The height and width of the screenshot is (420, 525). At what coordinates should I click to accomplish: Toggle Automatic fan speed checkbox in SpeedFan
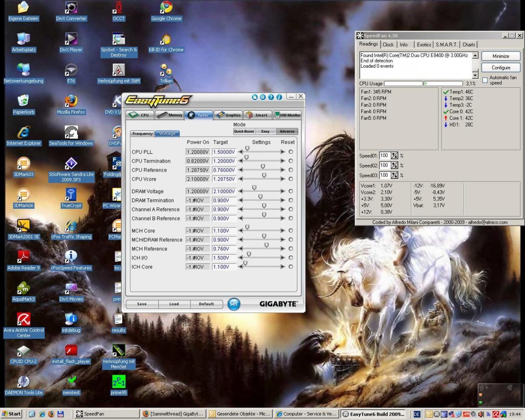pyautogui.click(x=485, y=80)
